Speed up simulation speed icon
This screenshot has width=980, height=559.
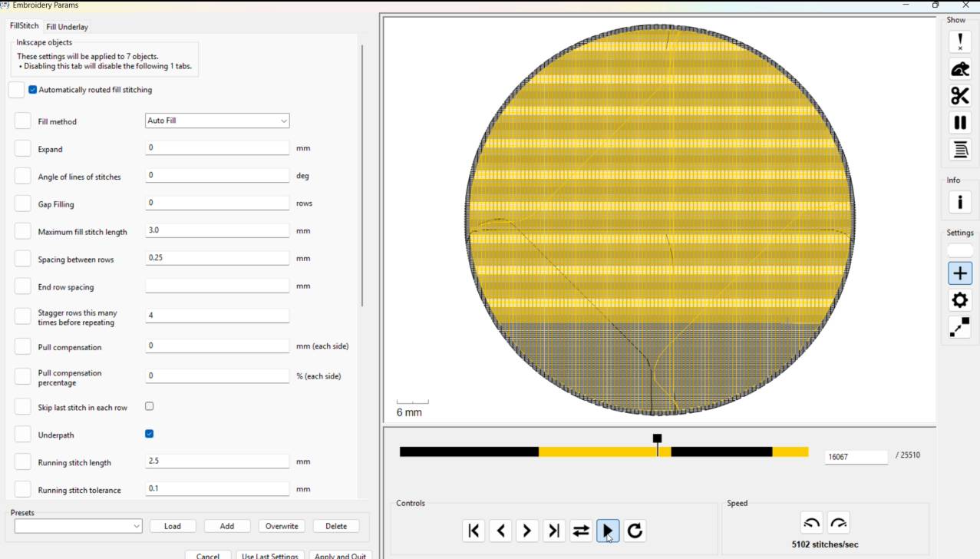point(839,524)
